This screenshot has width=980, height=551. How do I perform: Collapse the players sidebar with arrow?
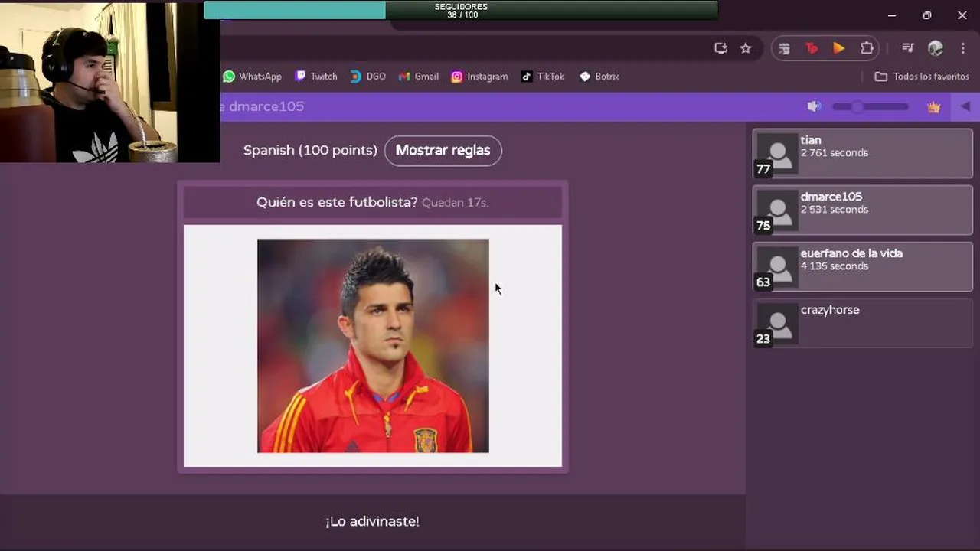pos(965,106)
